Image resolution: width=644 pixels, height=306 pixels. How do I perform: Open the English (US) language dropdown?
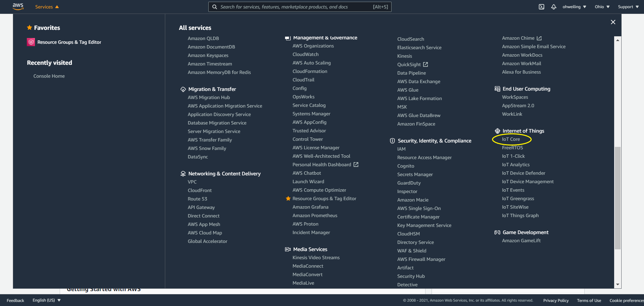pyautogui.click(x=46, y=300)
